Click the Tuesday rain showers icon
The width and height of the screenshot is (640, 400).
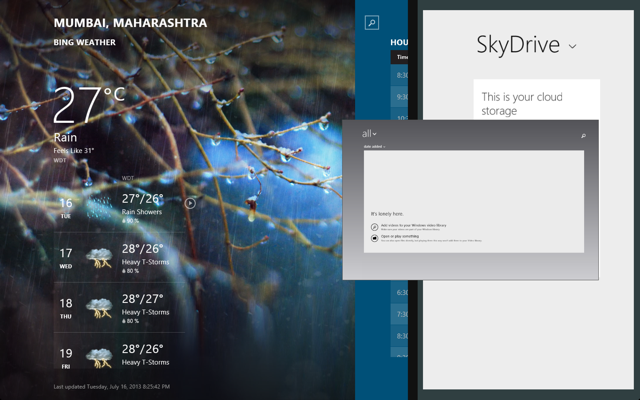pos(99,208)
